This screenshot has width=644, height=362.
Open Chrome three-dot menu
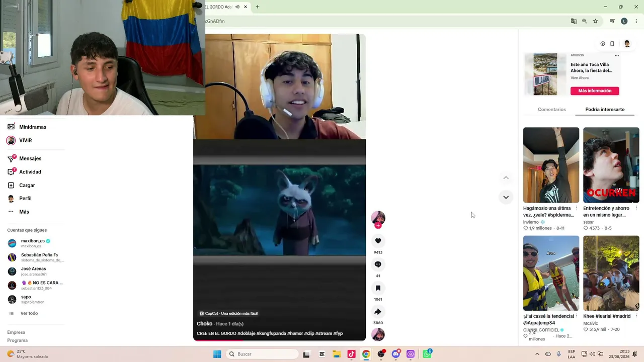click(x=636, y=21)
